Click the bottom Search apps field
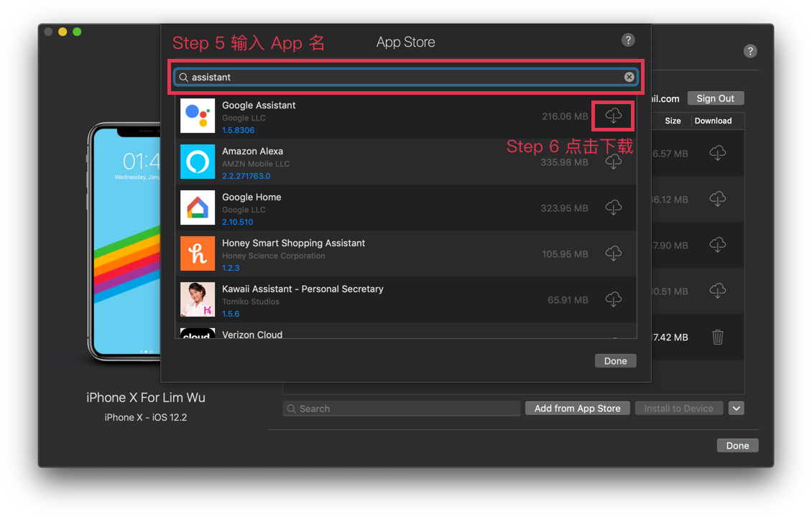 tap(402, 409)
